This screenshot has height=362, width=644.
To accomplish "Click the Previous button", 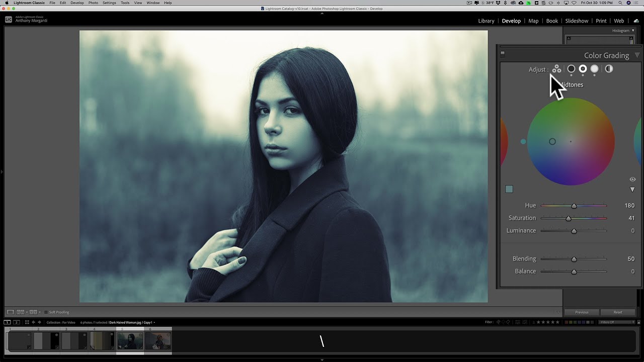I will click(582, 312).
